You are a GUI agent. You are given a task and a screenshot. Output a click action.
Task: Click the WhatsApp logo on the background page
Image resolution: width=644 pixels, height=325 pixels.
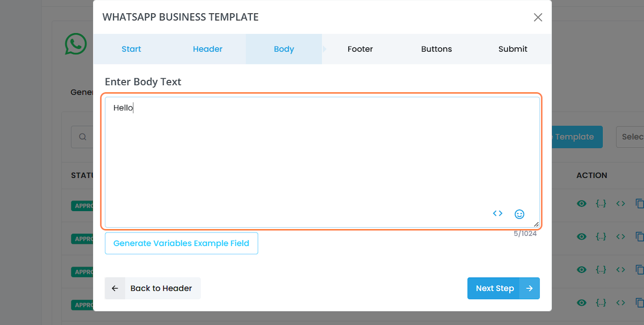tap(76, 44)
